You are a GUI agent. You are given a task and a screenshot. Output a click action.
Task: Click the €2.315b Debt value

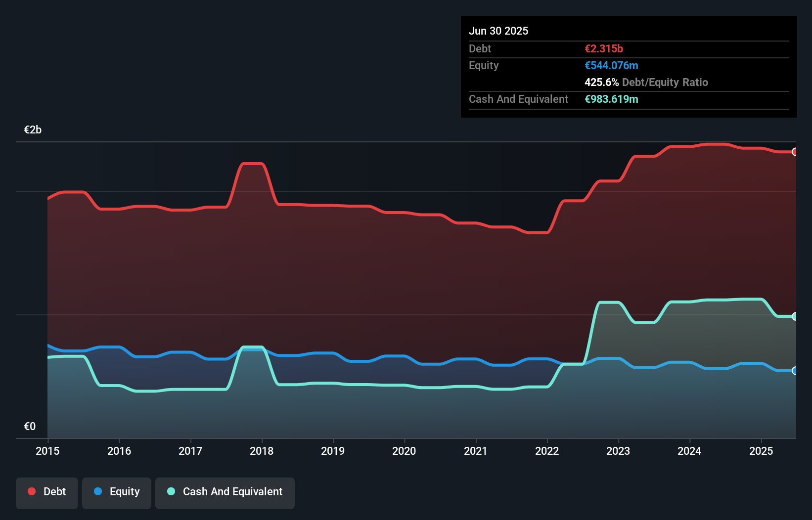(x=604, y=48)
